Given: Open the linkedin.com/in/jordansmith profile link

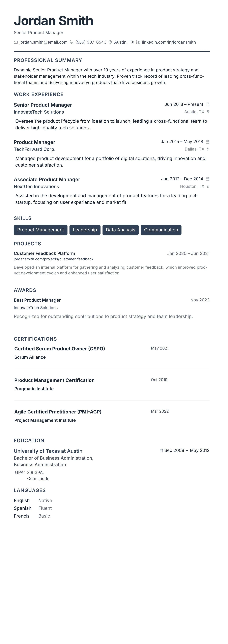Looking at the screenshot, I should [x=169, y=42].
